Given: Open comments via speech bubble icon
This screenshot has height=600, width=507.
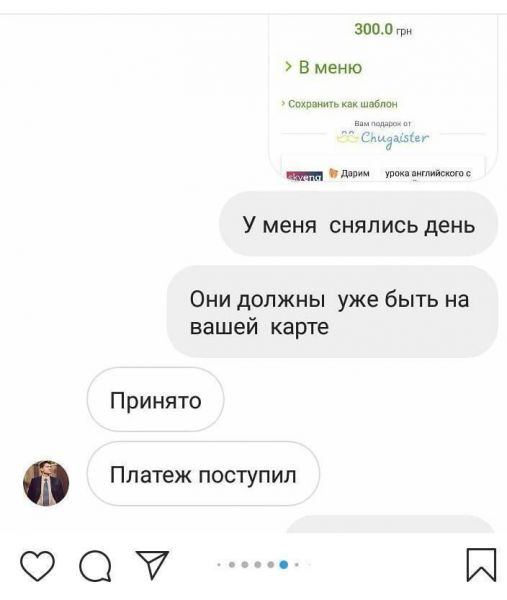Looking at the screenshot, I should tap(95, 566).
